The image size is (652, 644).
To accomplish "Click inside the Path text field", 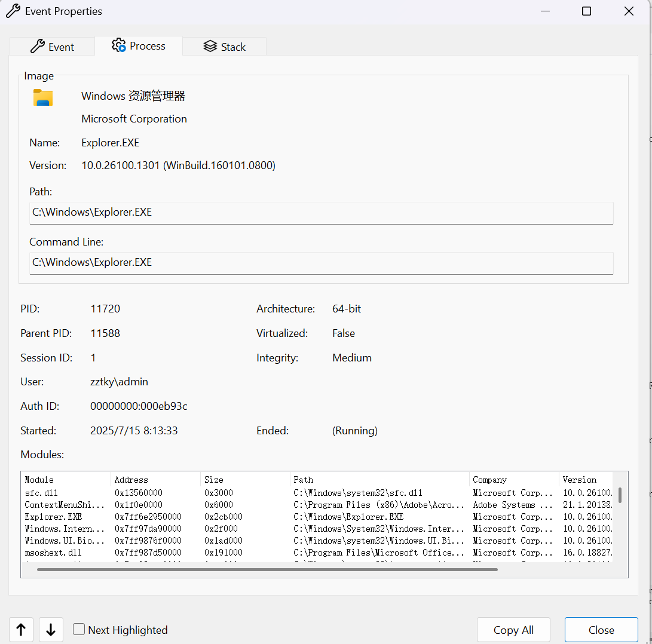I will pos(321,213).
